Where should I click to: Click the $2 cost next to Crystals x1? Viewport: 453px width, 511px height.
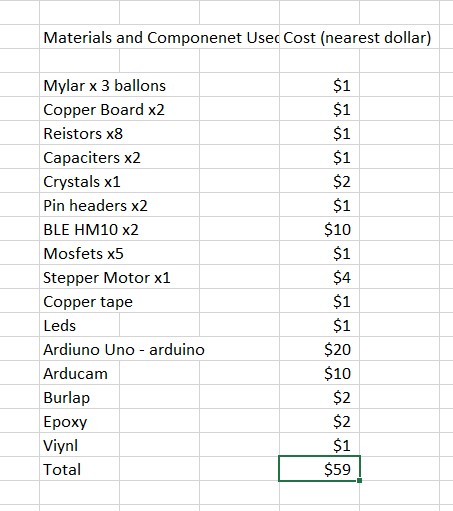pyautogui.click(x=319, y=181)
